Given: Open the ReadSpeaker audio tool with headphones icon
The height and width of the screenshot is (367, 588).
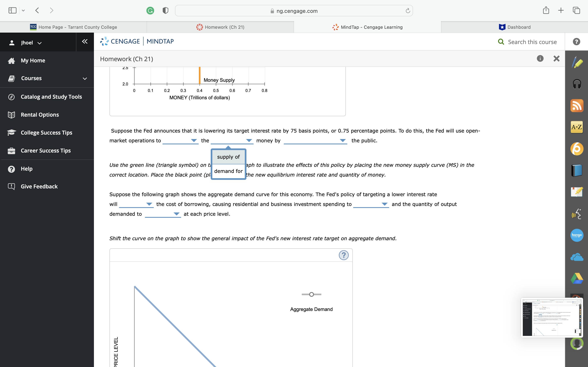Looking at the screenshot, I should tap(577, 84).
